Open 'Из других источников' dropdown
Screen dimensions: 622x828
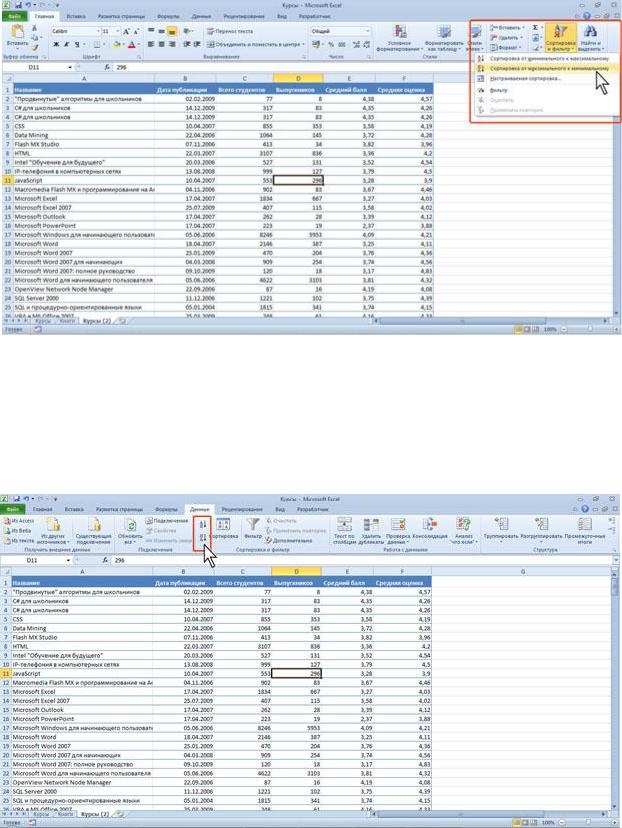pyautogui.click(x=54, y=531)
